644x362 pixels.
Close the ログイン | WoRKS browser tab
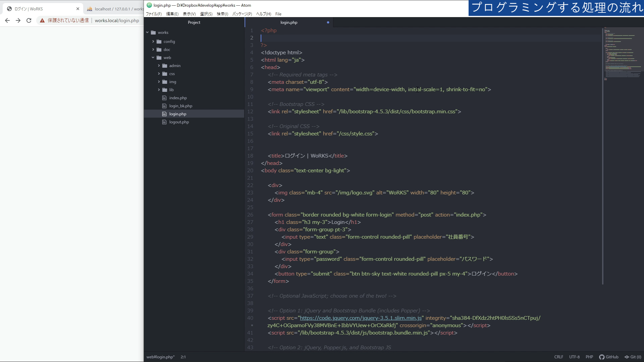coord(78,9)
